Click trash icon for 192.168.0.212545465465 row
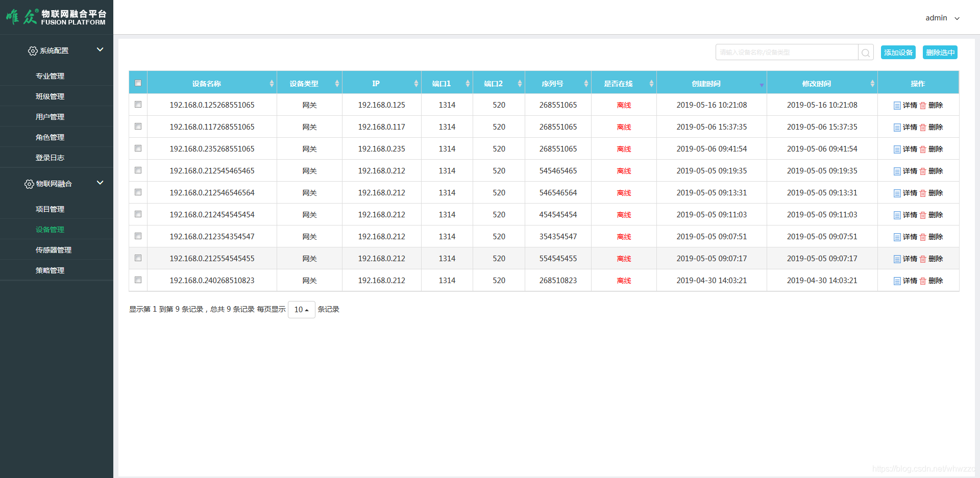 point(923,171)
